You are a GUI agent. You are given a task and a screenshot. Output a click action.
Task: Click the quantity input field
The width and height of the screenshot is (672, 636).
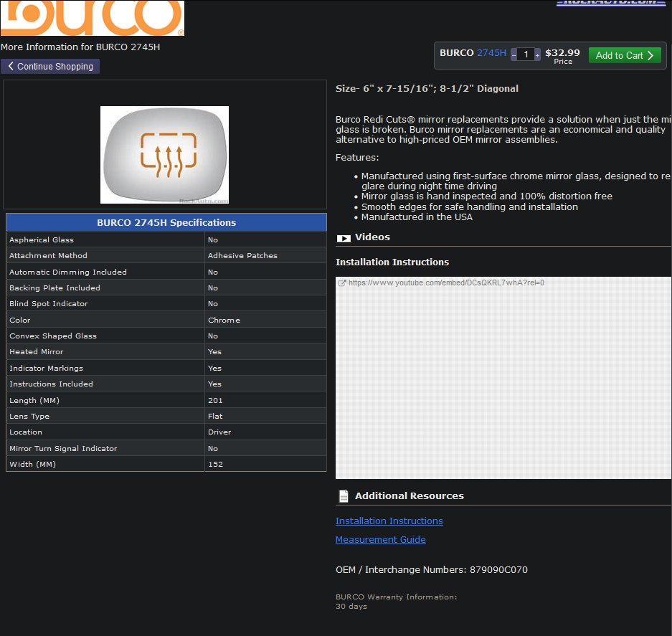(x=526, y=54)
